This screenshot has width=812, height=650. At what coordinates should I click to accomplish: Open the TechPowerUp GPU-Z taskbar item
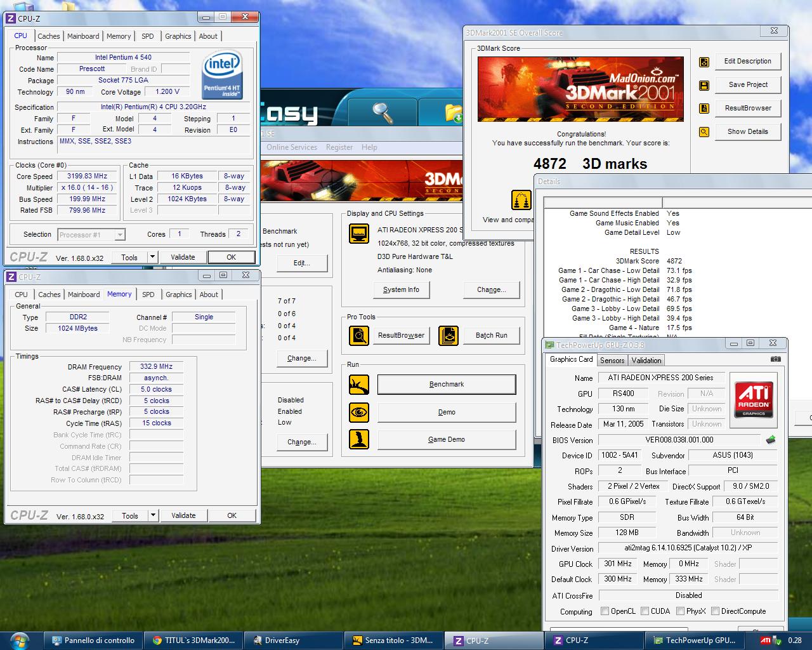point(693,640)
